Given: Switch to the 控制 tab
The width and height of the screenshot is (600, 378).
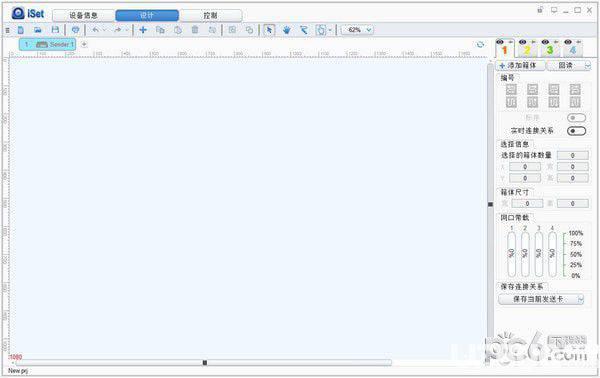Looking at the screenshot, I should (210, 16).
